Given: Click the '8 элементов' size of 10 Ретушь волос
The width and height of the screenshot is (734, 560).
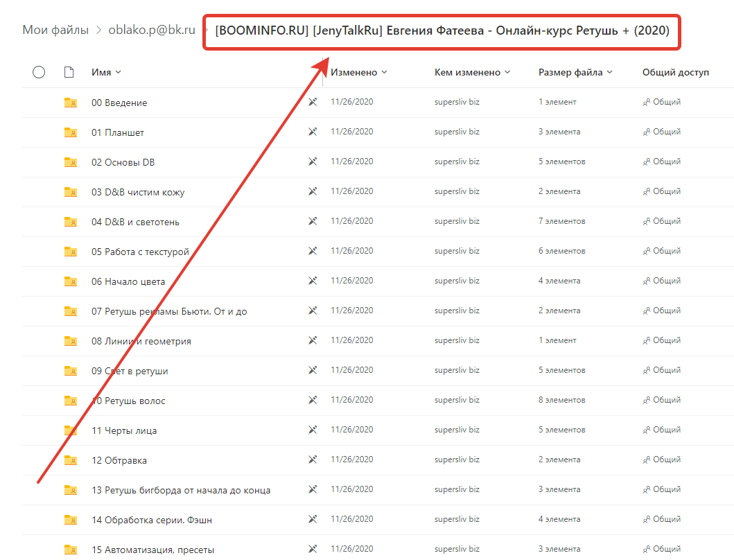Looking at the screenshot, I should [561, 400].
